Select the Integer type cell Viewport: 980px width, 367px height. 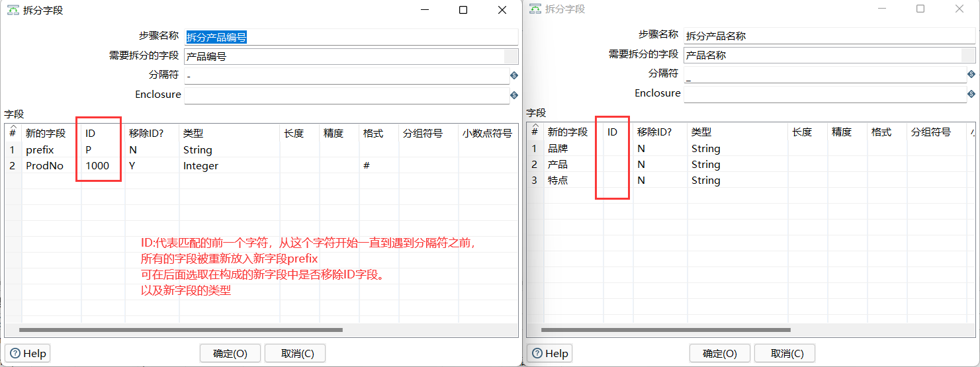point(230,166)
